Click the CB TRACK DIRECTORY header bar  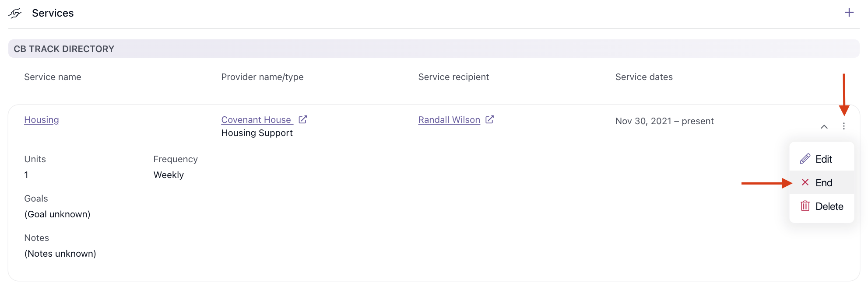tap(434, 49)
